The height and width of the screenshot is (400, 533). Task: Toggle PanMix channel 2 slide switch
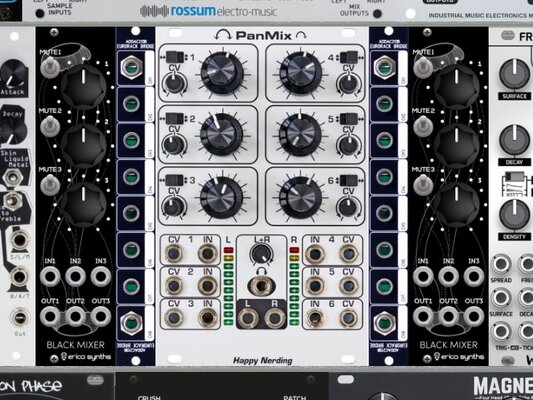point(175,119)
